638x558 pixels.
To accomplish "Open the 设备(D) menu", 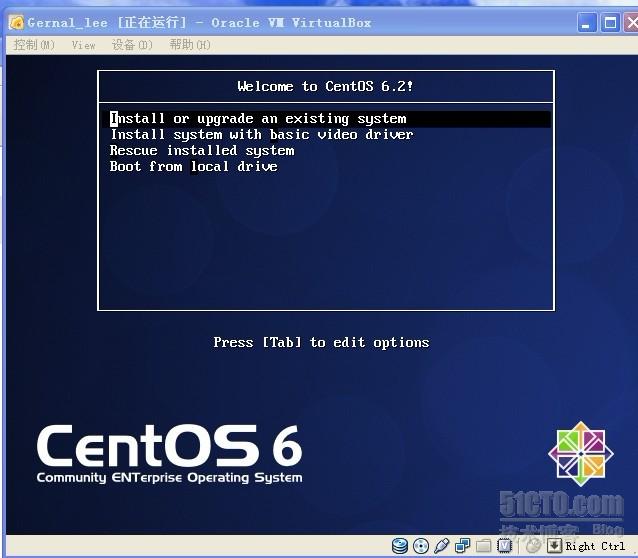I will pyautogui.click(x=132, y=45).
